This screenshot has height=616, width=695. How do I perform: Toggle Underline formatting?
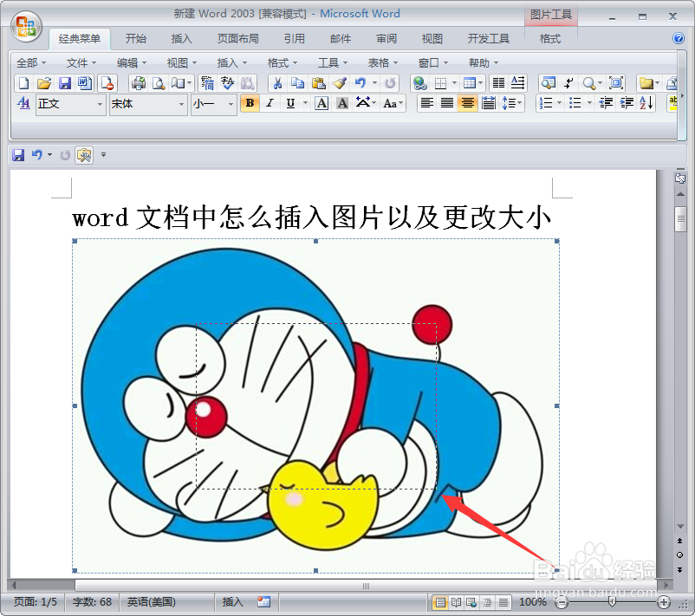coord(290,104)
